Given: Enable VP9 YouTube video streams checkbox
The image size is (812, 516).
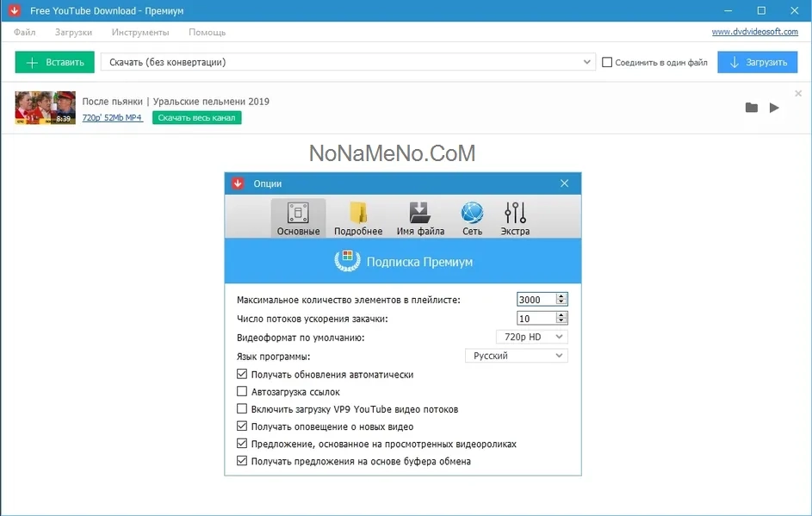Looking at the screenshot, I should [242, 409].
